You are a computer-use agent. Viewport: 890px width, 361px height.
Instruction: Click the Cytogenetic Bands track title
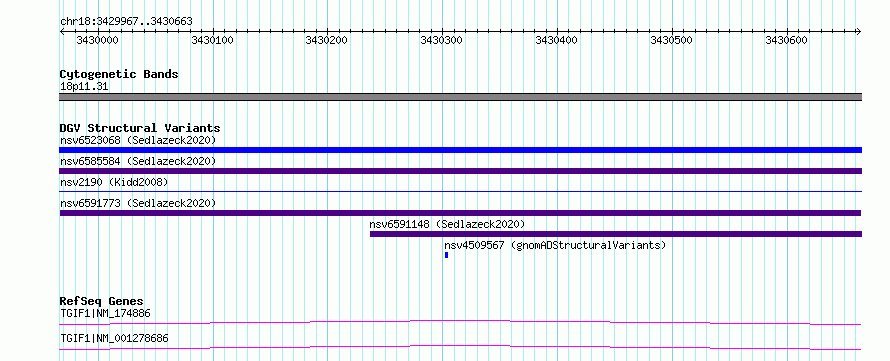point(119,74)
